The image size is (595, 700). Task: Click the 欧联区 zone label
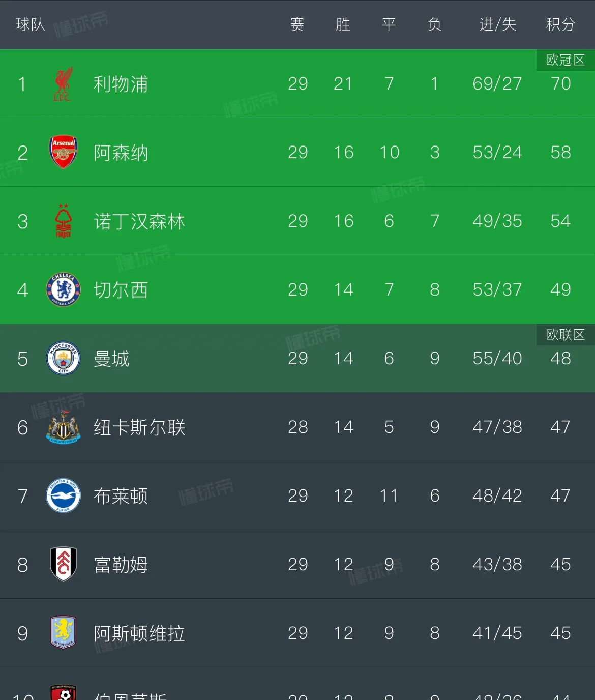coord(565,335)
